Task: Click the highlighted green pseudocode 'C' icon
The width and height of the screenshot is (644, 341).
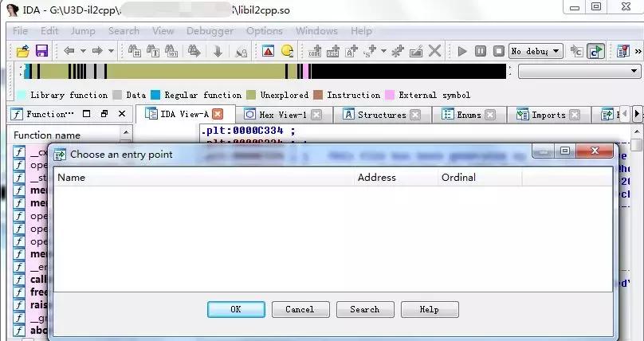Action: pos(595,51)
